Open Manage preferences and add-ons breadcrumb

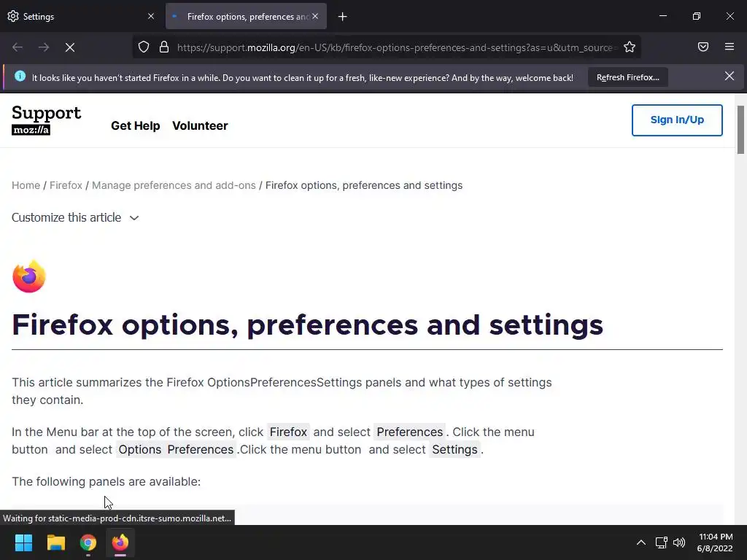(174, 185)
